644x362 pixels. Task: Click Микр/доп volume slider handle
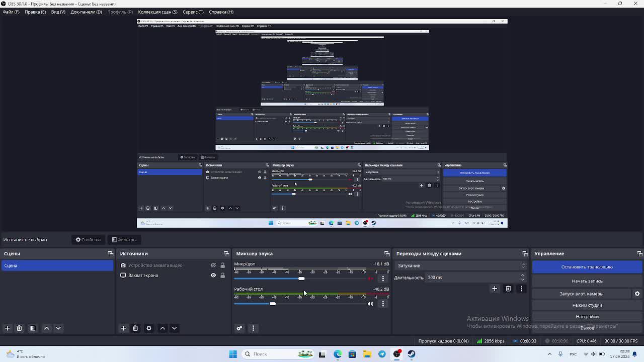(301, 279)
